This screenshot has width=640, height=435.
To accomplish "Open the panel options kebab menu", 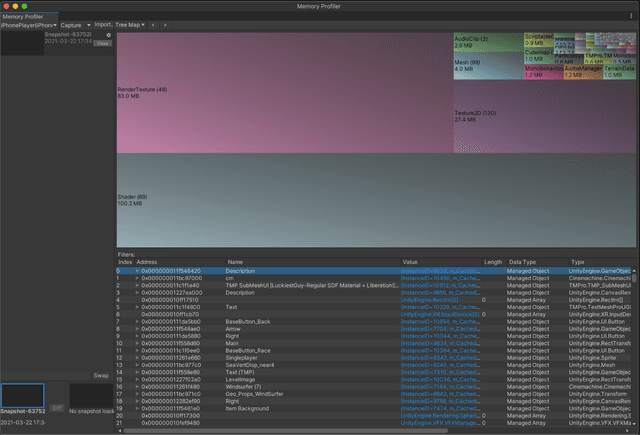I will coord(629,17).
